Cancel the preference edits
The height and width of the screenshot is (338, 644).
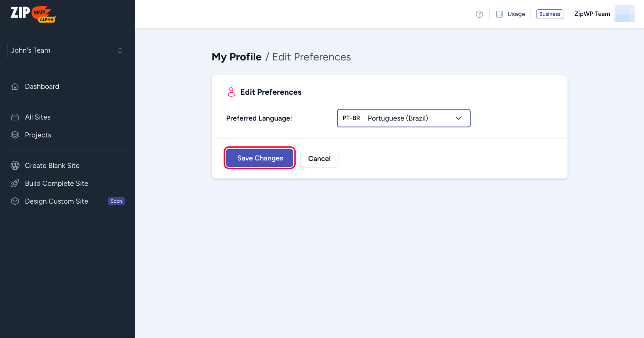point(319,158)
